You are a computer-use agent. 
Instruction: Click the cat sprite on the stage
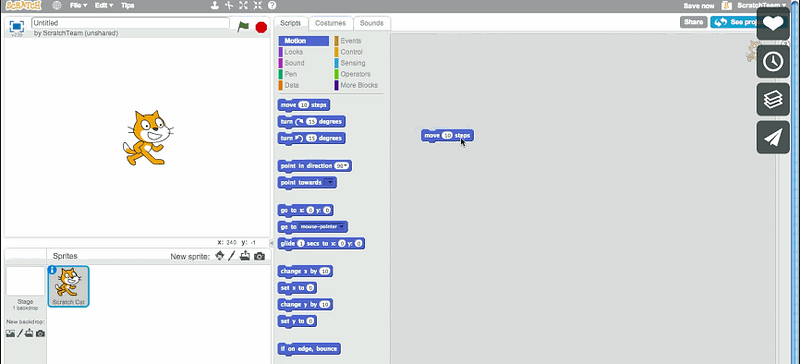pyautogui.click(x=148, y=138)
